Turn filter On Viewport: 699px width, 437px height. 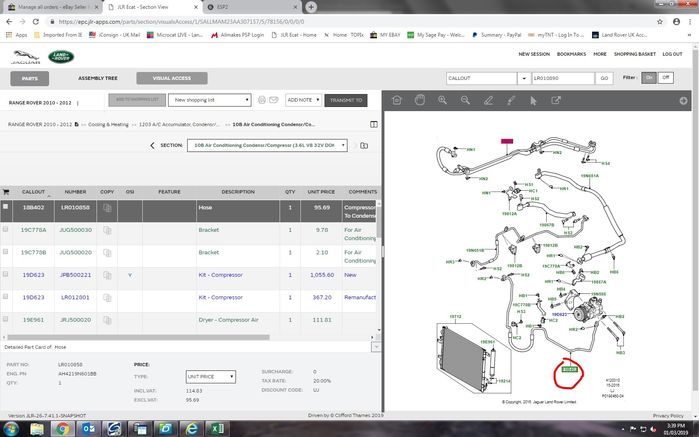pyautogui.click(x=649, y=78)
